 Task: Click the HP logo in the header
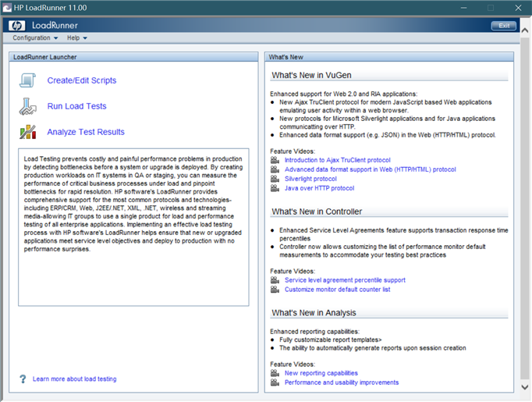click(16, 26)
